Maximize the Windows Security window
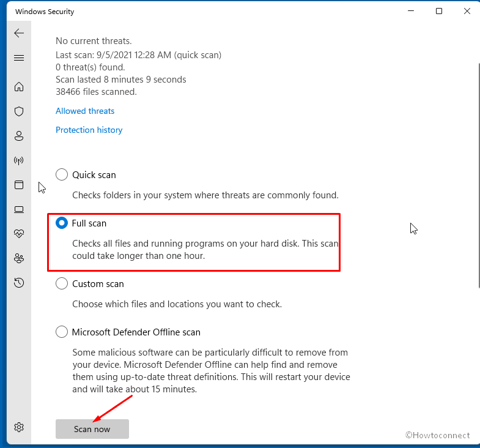Screen dimensions: 480x448 coord(439,11)
